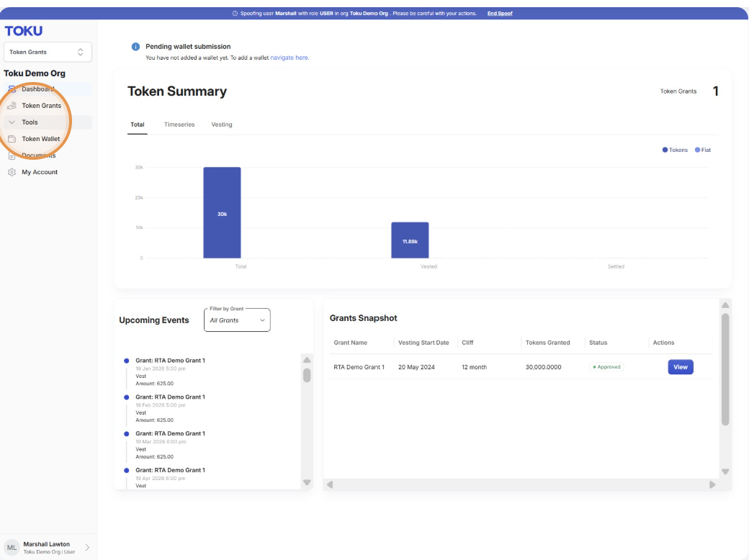Click the Upcoming Events scrollbar down arrow
The image size is (749, 560).
tap(307, 483)
